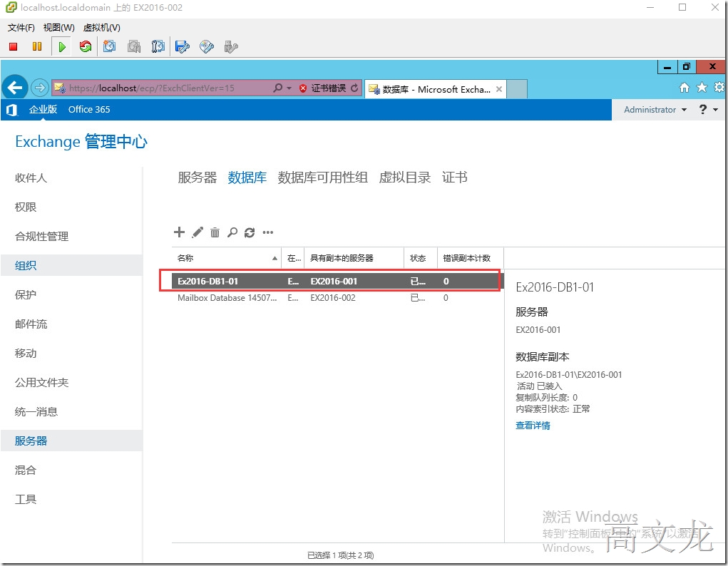728x566 pixels.
Task: Go back in the browser
Action: (x=15, y=87)
